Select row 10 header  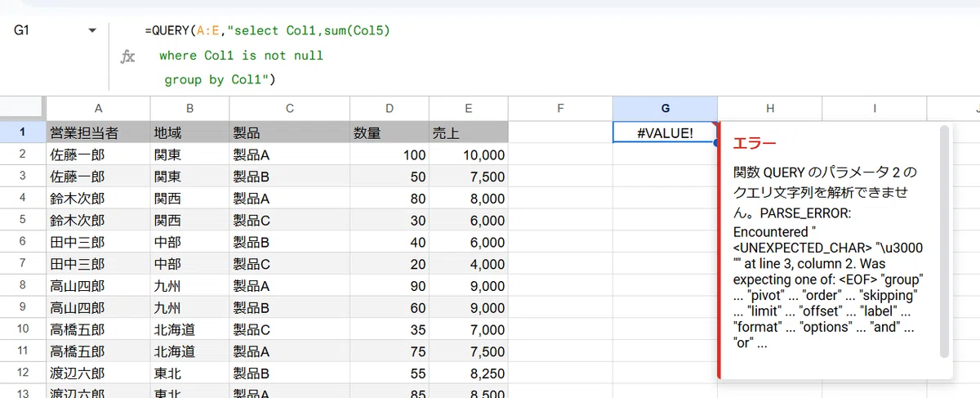click(x=23, y=330)
